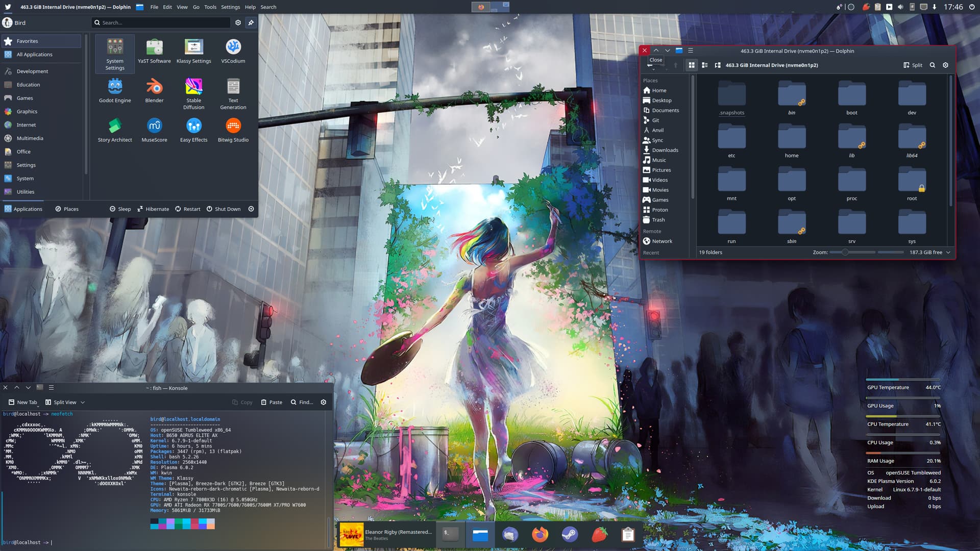Click Paste in the Konsole toolbar
Screen dimensions: 980x551
[x=272, y=403]
